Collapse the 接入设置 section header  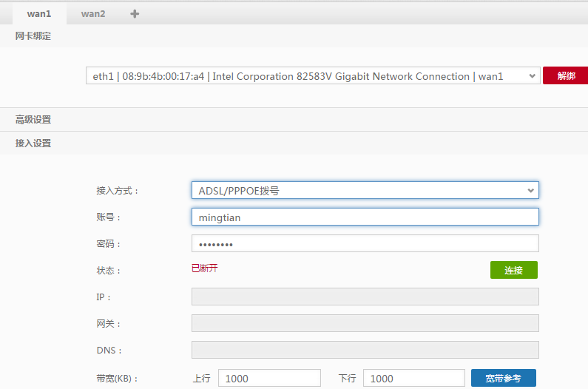tap(33, 143)
